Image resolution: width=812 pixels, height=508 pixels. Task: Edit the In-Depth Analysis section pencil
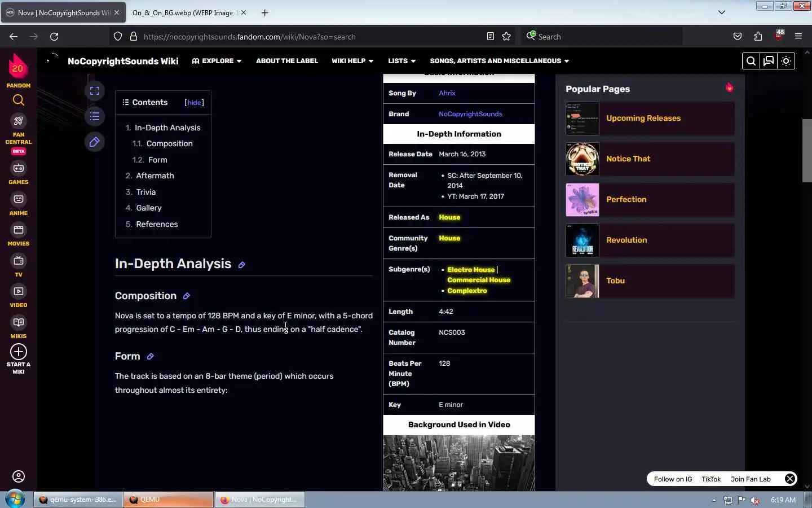click(242, 265)
